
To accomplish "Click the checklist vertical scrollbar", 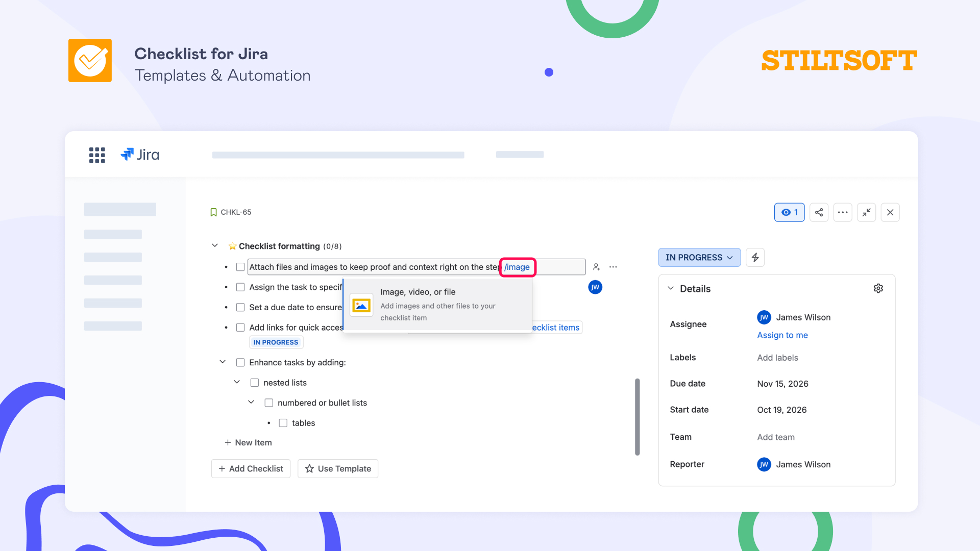I will [x=637, y=417].
